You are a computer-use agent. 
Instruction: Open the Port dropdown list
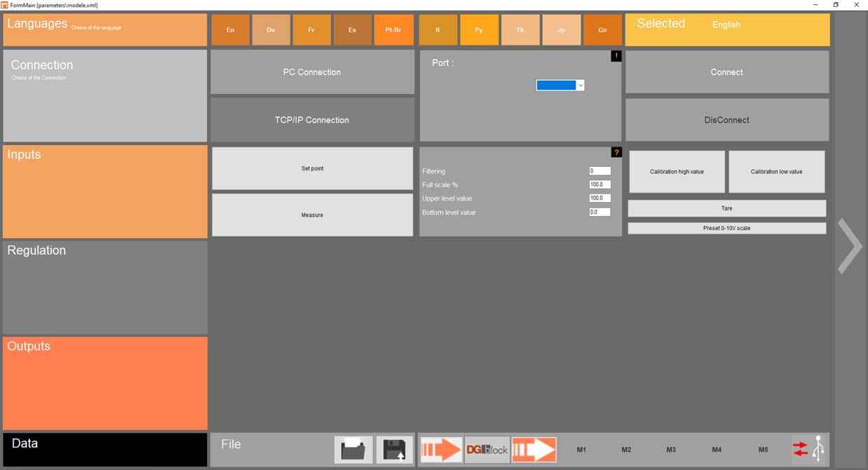point(580,86)
